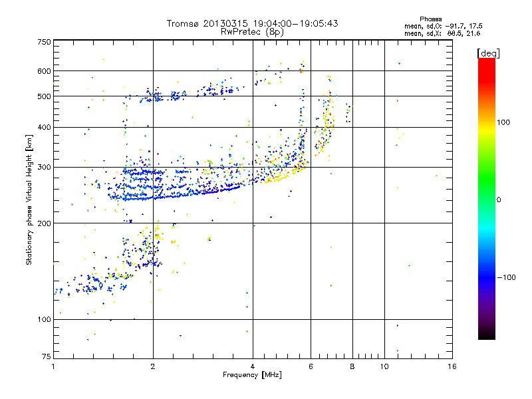
Task: Click the '-100' colorbar tick label
Action: [507, 277]
